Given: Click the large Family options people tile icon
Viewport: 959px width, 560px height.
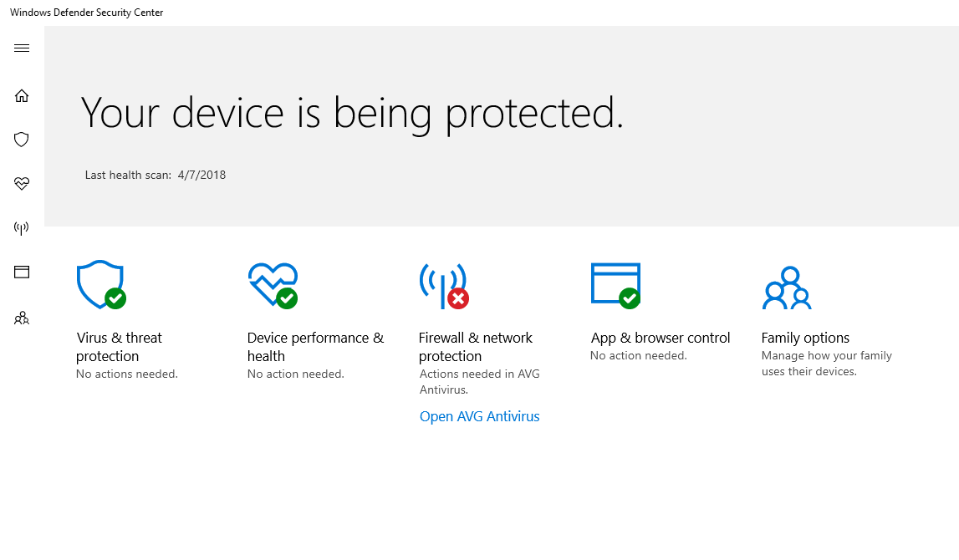Looking at the screenshot, I should click(787, 288).
